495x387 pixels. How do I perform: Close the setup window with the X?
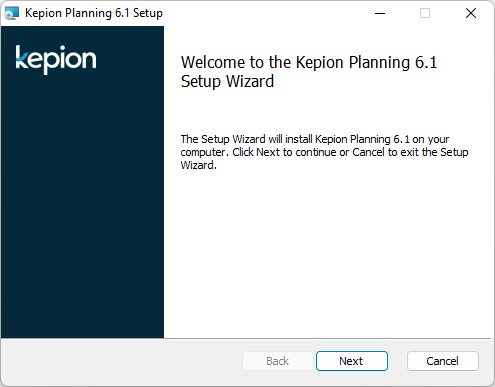[x=471, y=13]
